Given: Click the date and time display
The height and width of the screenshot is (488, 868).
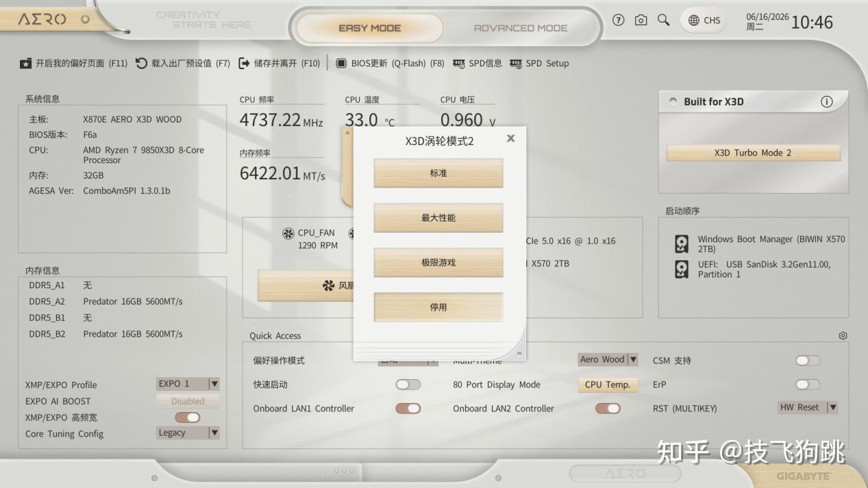Looking at the screenshot, I should (789, 22).
